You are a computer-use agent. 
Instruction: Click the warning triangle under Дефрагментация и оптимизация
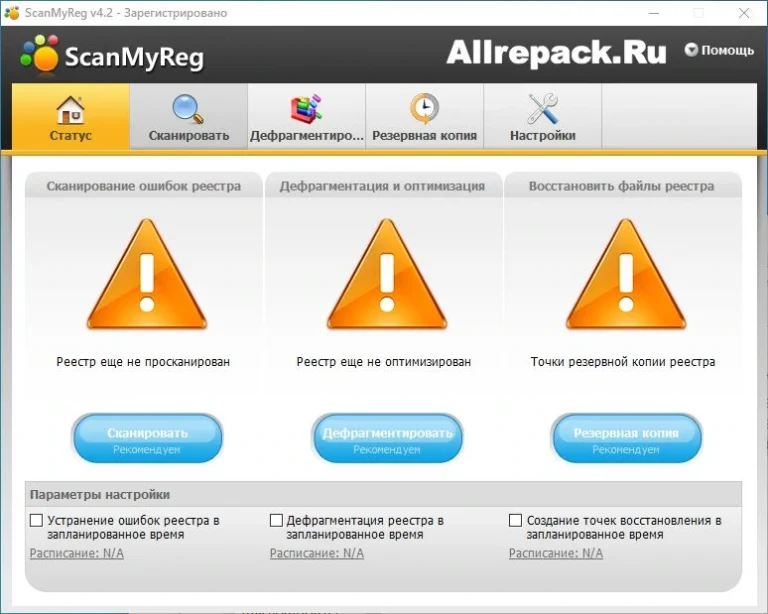click(386, 274)
